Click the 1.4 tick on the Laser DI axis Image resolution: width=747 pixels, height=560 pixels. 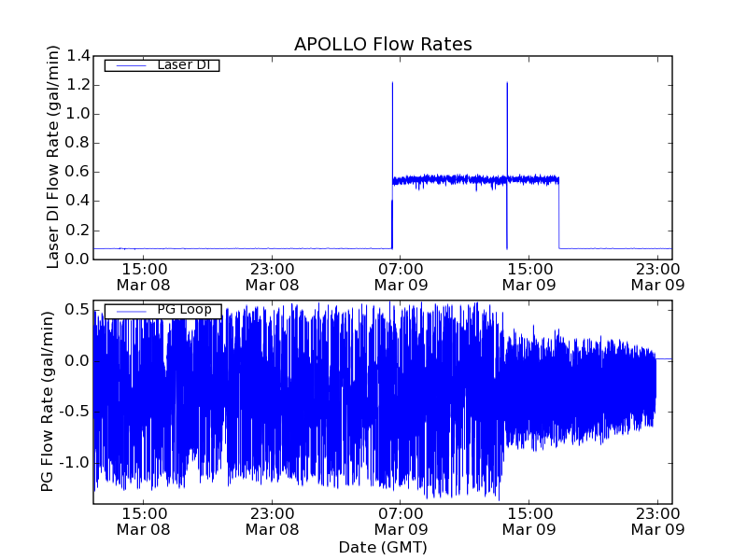(78, 56)
